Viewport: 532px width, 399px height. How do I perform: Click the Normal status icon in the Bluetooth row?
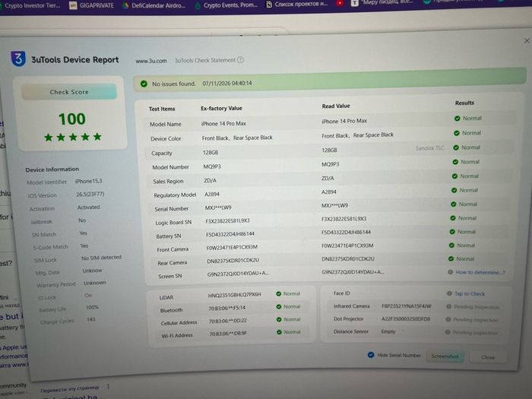[279, 307]
